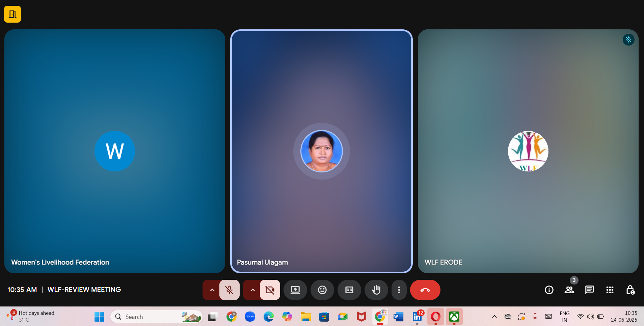
Task: Open the weather widget Hot days ahead
Action: point(30,317)
